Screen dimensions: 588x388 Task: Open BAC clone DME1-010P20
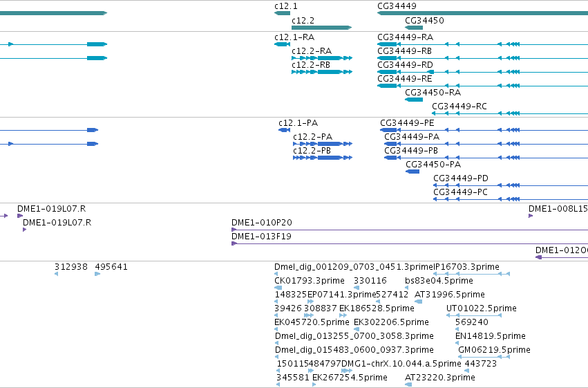[x=262, y=223]
